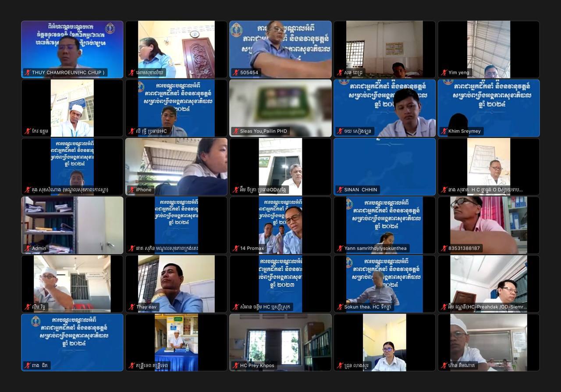The height and width of the screenshot is (392, 561).
Task: Select the HC-Preahdak participant video tile
Action: tap(488, 283)
